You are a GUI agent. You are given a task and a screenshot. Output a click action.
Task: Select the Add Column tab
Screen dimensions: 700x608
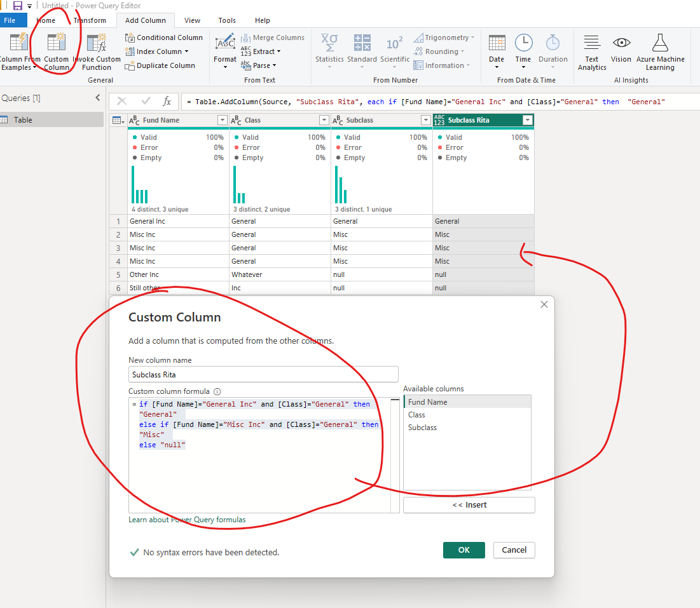click(x=146, y=20)
